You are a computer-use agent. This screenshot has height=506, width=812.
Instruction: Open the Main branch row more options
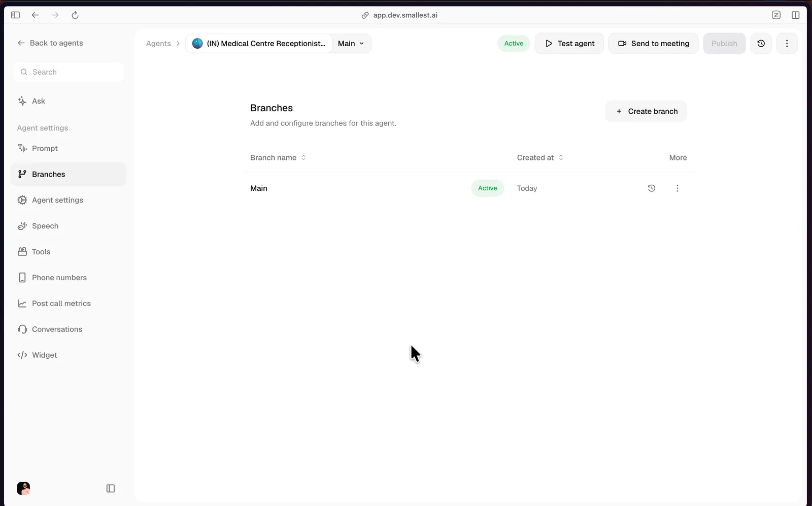pyautogui.click(x=677, y=188)
